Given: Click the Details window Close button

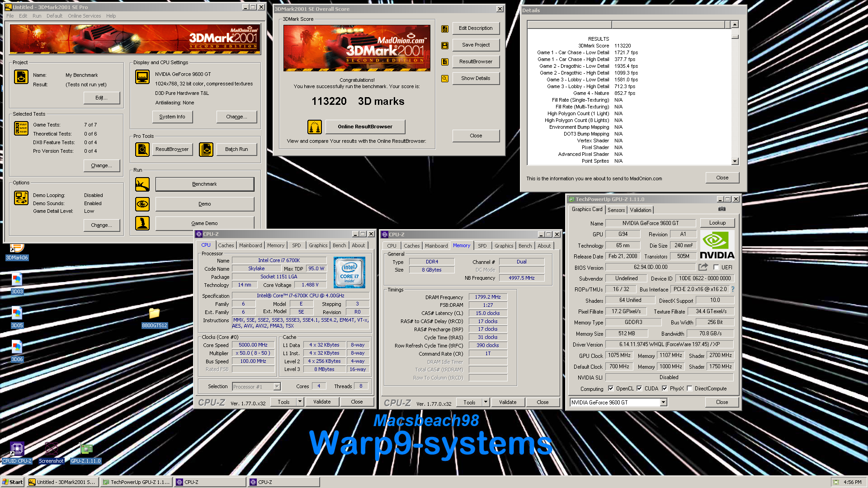Looking at the screenshot, I should [722, 178].
